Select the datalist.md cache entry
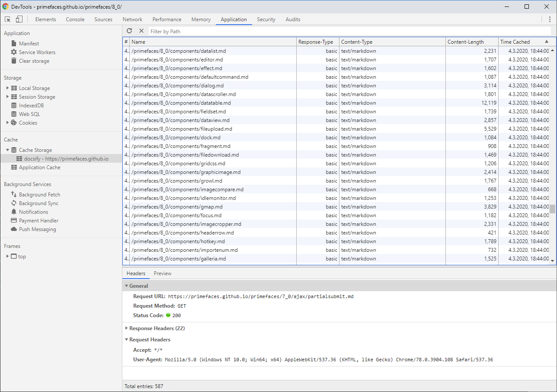Viewport: 557px width, 392px height. 336,51
